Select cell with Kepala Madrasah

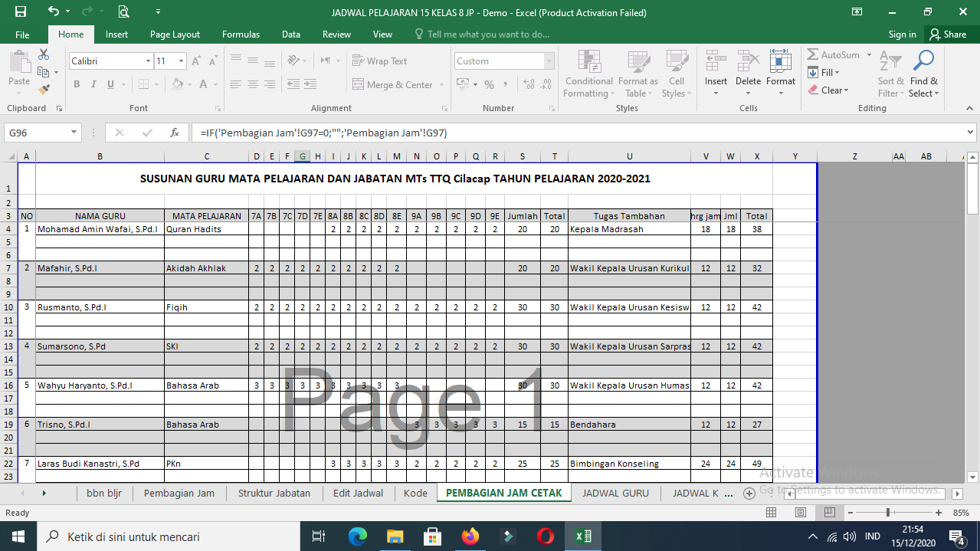point(629,229)
